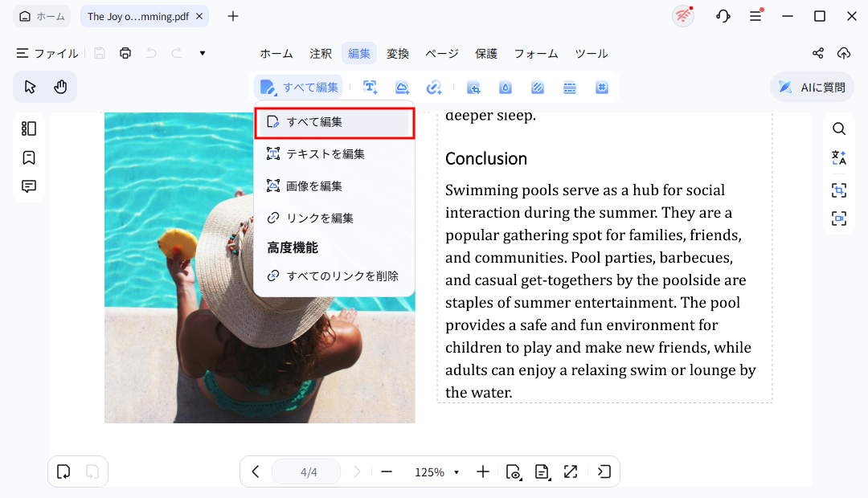Expand the quick access toolbar arrow
Image resolution: width=868 pixels, height=498 pixels.
tap(203, 53)
